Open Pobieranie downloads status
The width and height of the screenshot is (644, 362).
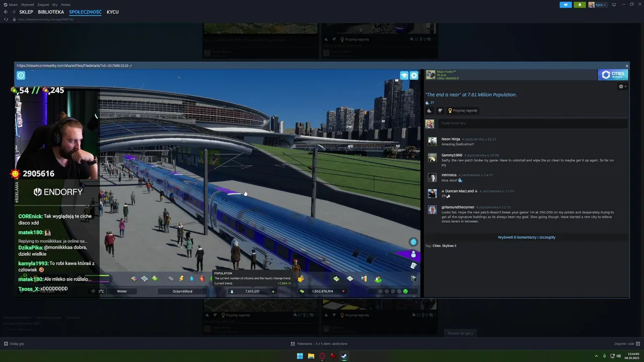click(319, 344)
